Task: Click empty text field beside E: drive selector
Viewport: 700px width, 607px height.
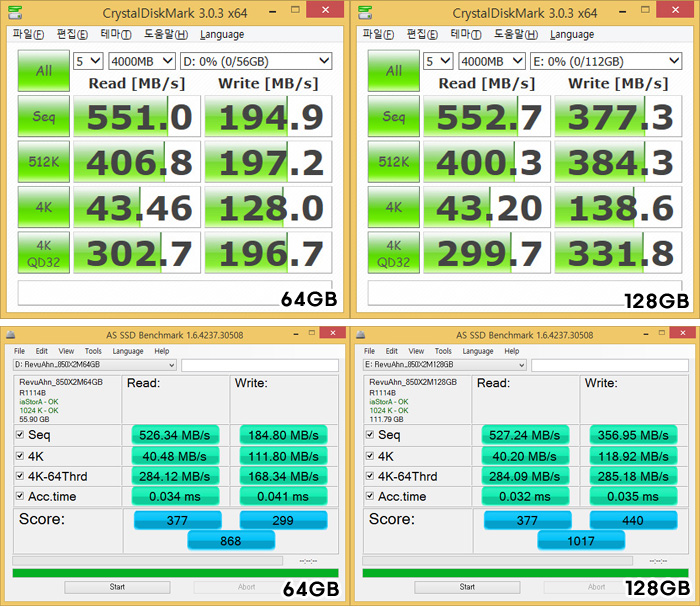Action: coord(610,365)
